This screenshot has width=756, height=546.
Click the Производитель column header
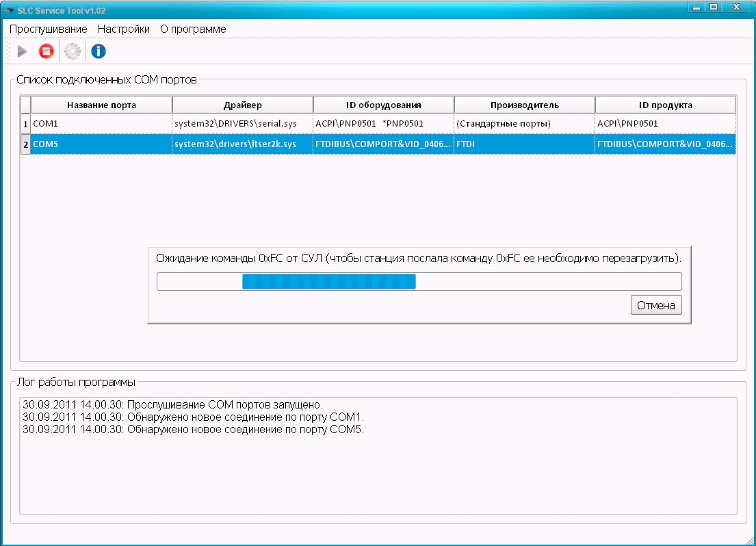coord(524,105)
